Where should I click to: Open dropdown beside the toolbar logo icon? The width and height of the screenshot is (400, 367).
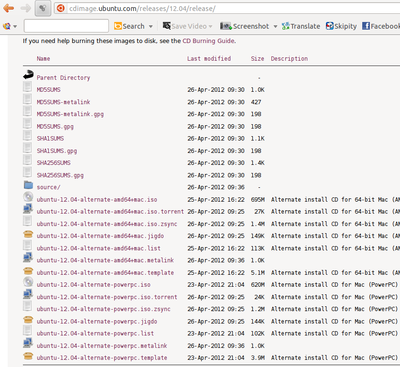coord(15,26)
